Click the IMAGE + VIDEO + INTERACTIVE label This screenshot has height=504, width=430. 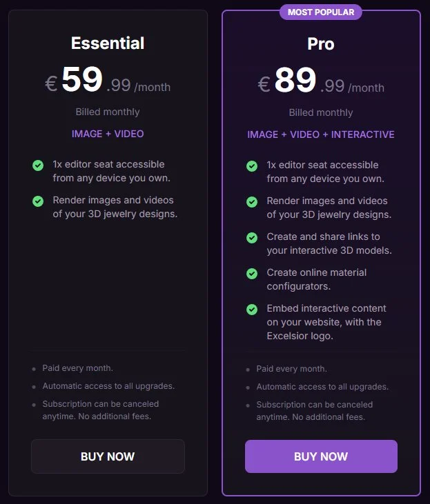(x=321, y=134)
